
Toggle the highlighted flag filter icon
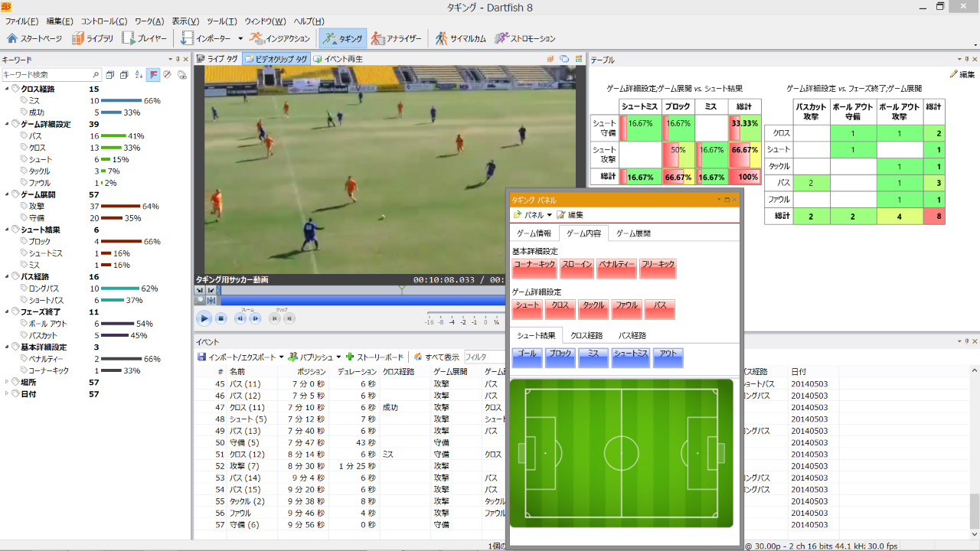(153, 75)
